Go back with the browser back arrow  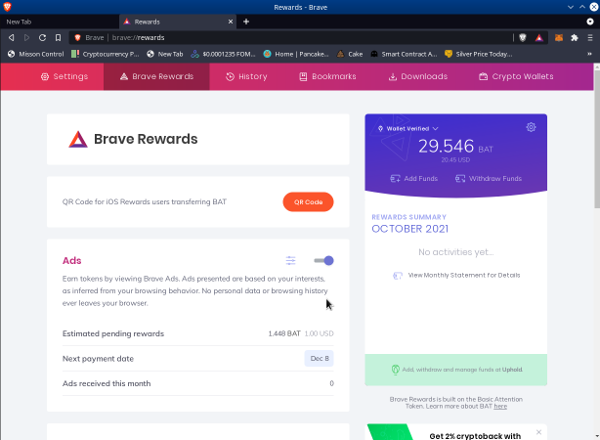coord(11,37)
